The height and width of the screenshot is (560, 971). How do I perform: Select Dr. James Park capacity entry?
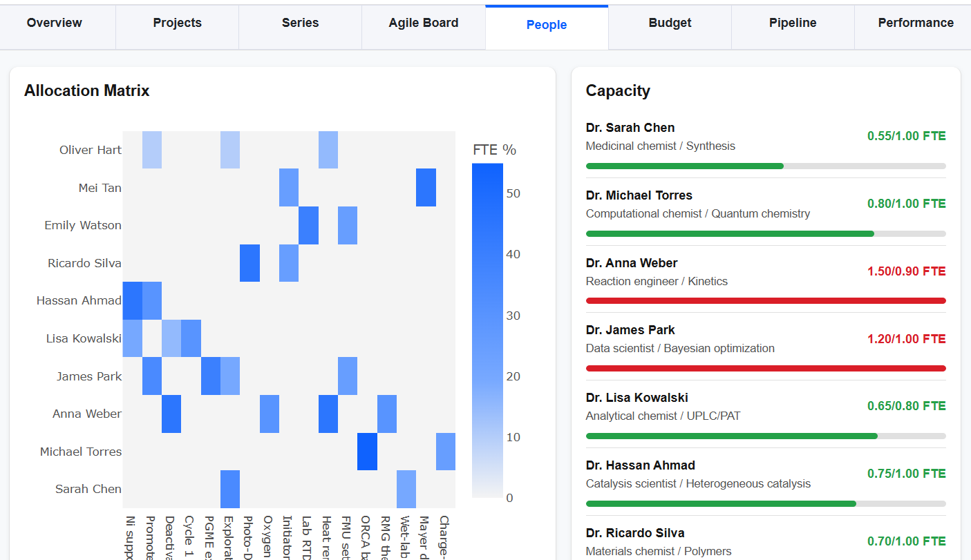click(x=766, y=346)
